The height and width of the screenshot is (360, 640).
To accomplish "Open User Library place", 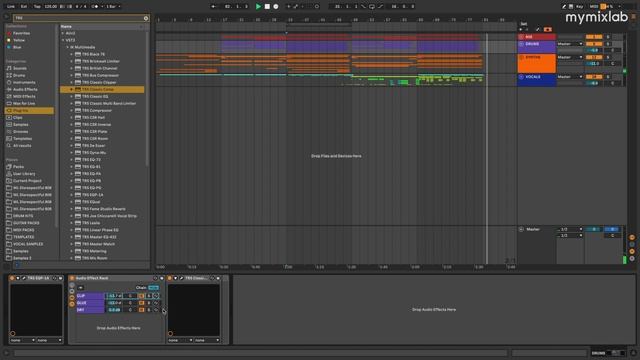I will coord(24,173).
